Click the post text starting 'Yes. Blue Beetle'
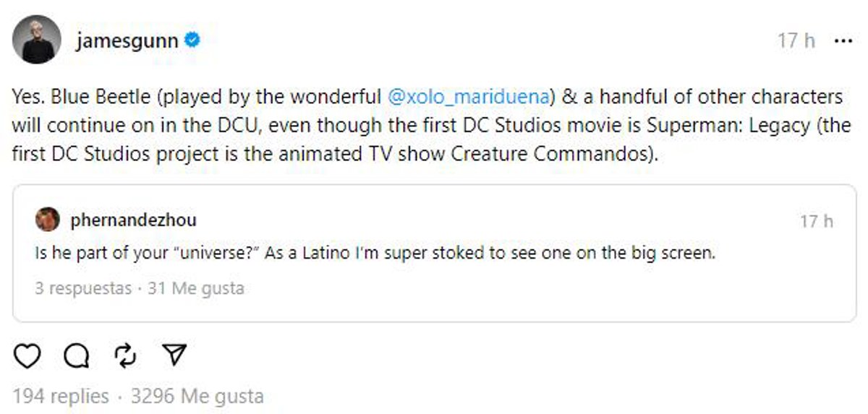 [x=195, y=97]
